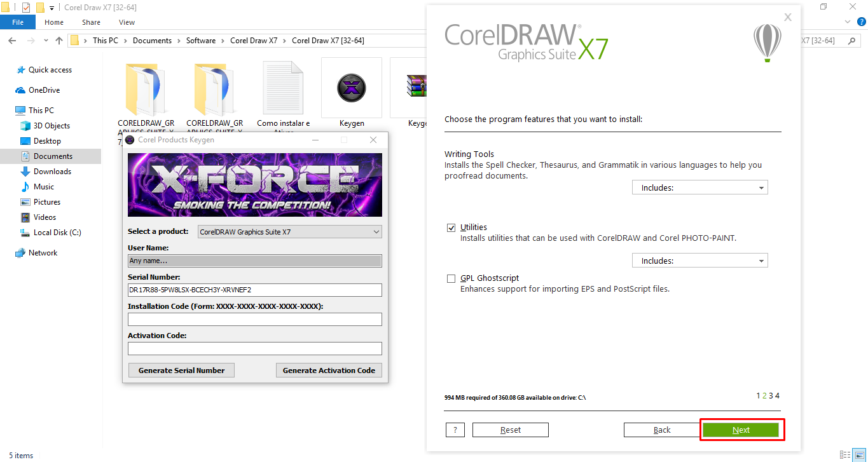Open Local Disk (C:) in the sidebar
Screen dimensions: 868x462
click(57, 233)
